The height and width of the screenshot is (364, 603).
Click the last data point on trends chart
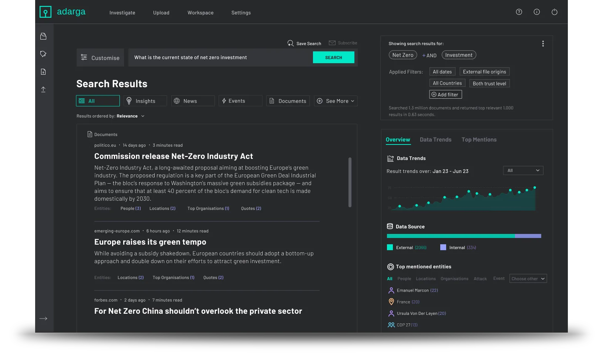click(x=535, y=188)
